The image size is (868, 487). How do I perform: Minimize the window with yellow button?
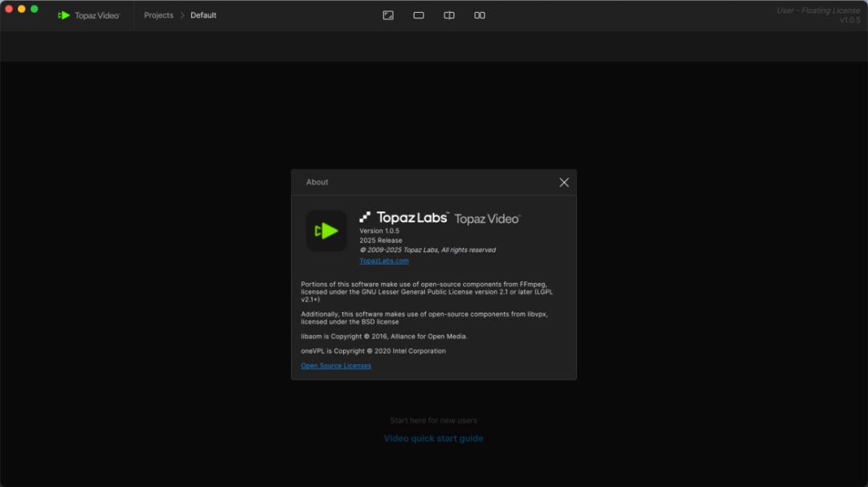(22, 9)
